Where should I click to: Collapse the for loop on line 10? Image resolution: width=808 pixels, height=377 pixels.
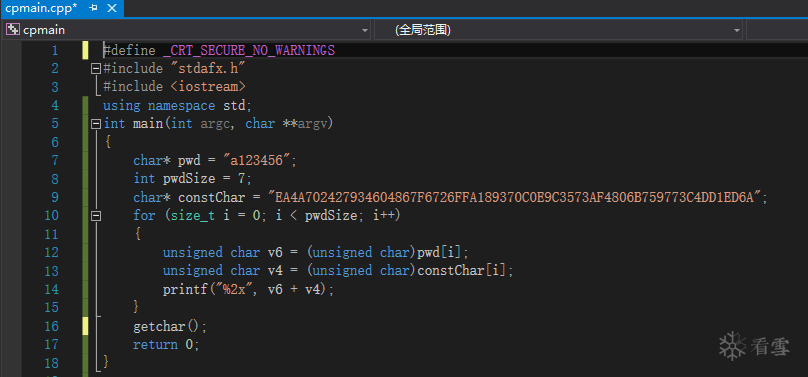tap(95, 216)
